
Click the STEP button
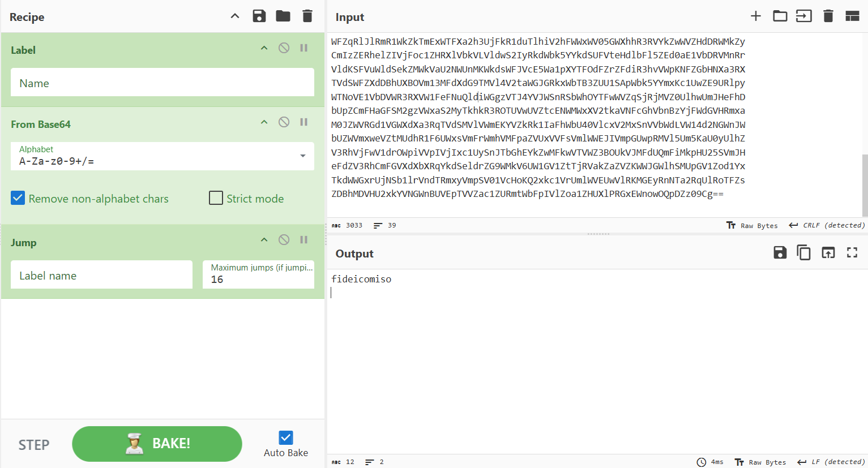coord(34,445)
